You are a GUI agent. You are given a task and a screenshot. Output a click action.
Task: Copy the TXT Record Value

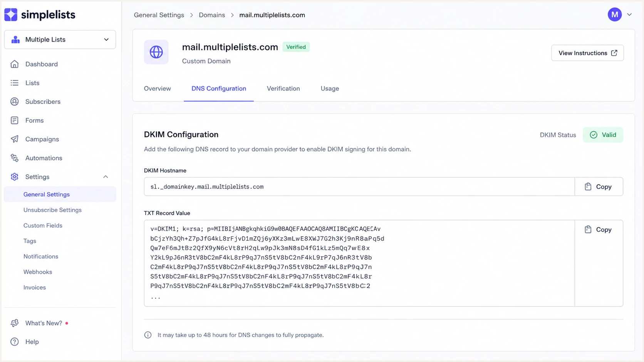pos(599,229)
